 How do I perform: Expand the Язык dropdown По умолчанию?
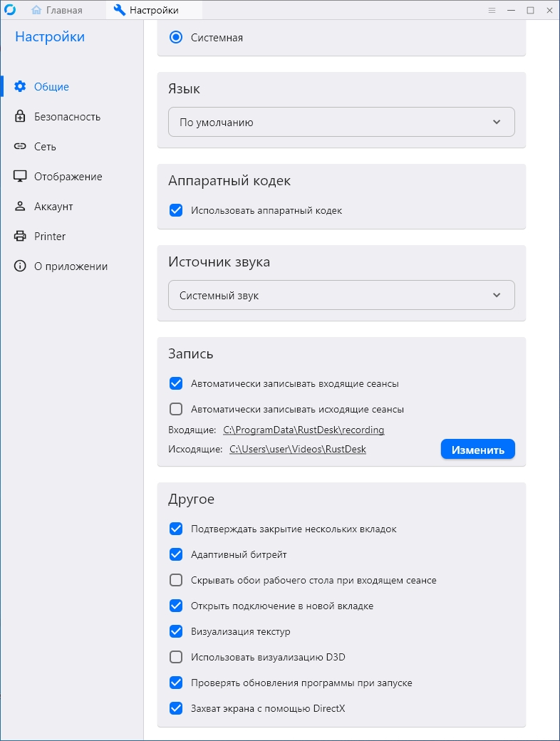(341, 122)
